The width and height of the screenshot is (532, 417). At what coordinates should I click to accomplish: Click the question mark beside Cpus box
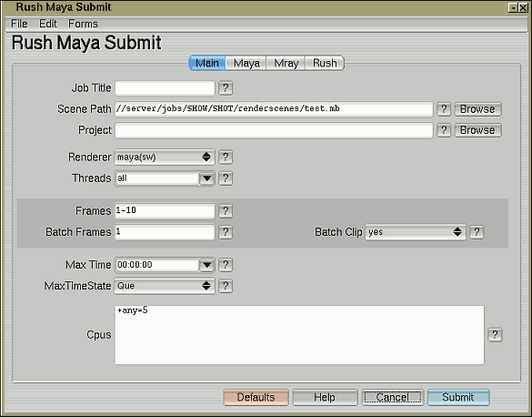click(495, 335)
